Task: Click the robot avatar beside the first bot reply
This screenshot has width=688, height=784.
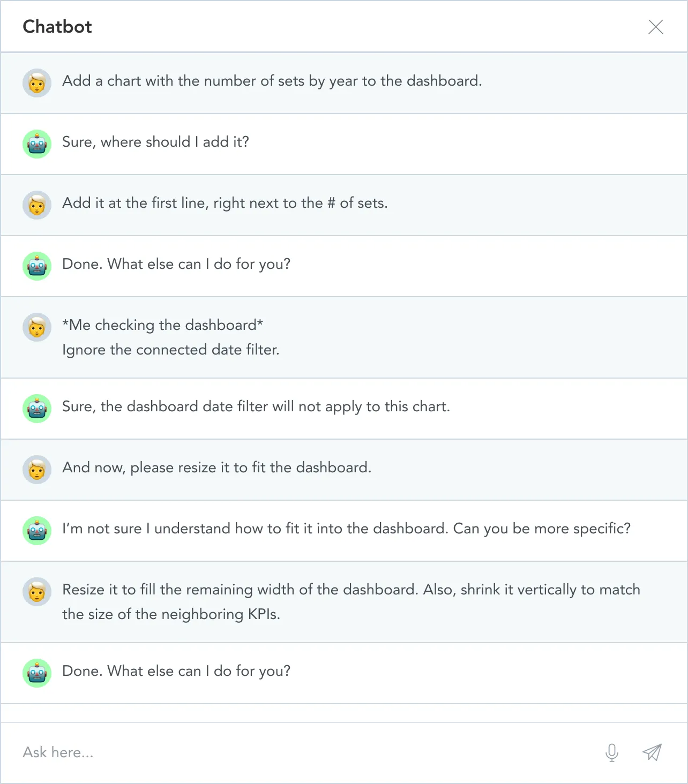Action: pyautogui.click(x=36, y=144)
